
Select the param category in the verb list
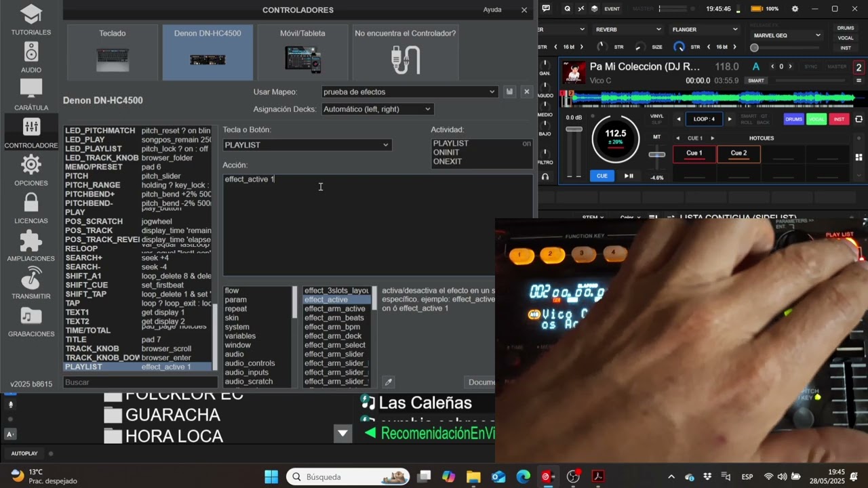[235, 300]
